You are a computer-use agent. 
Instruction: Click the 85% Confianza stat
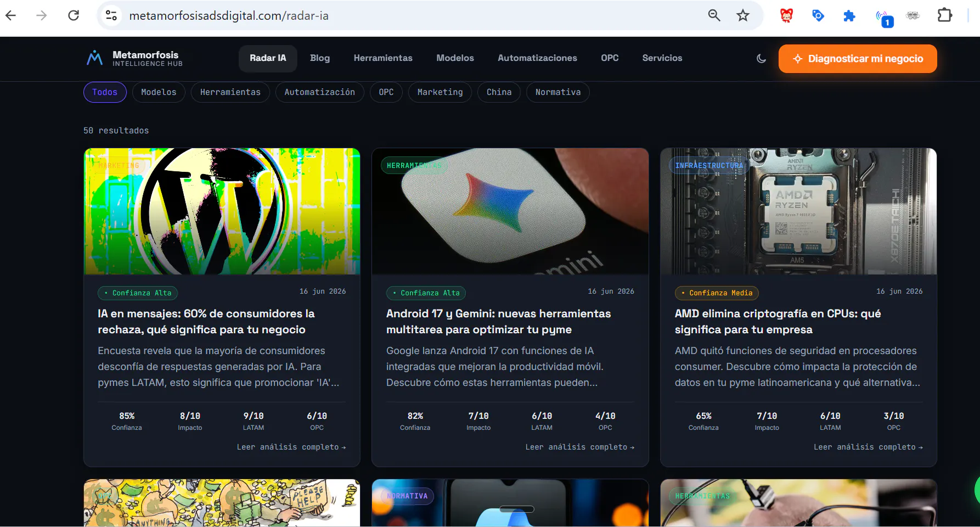point(127,421)
